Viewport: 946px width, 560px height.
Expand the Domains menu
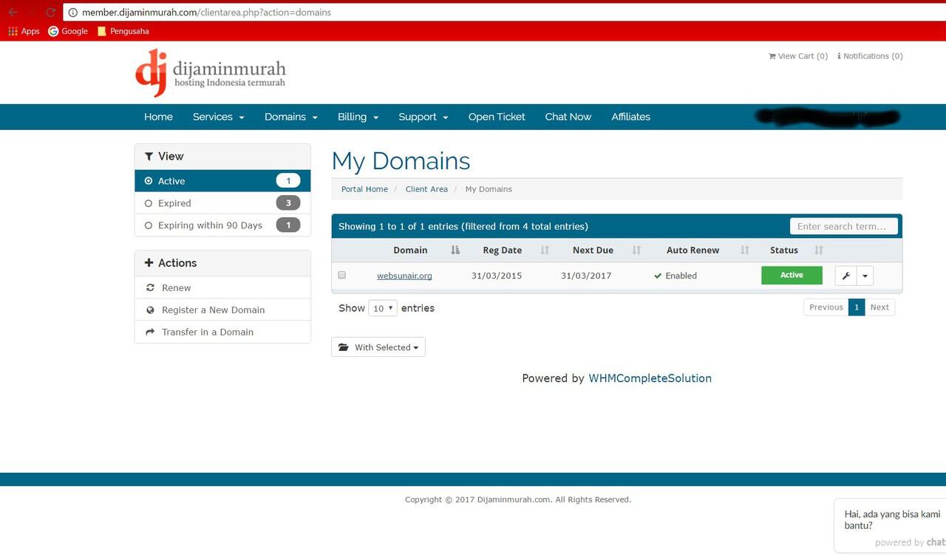coord(291,117)
